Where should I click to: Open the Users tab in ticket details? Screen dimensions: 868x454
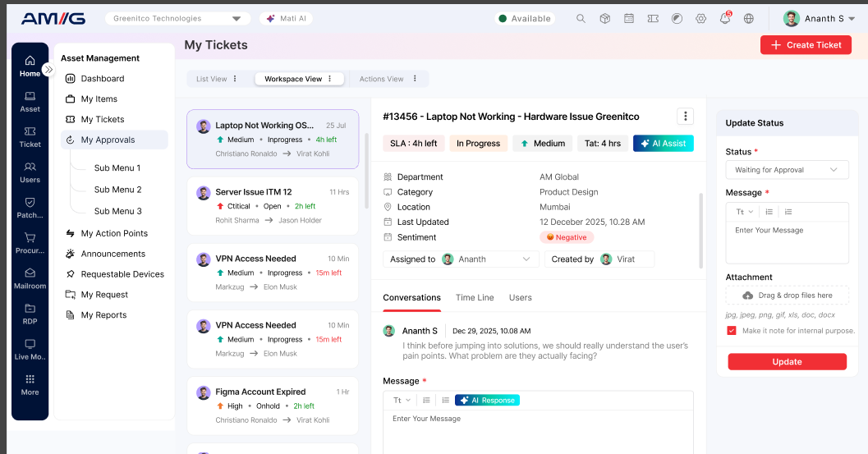tap(521, 297)
